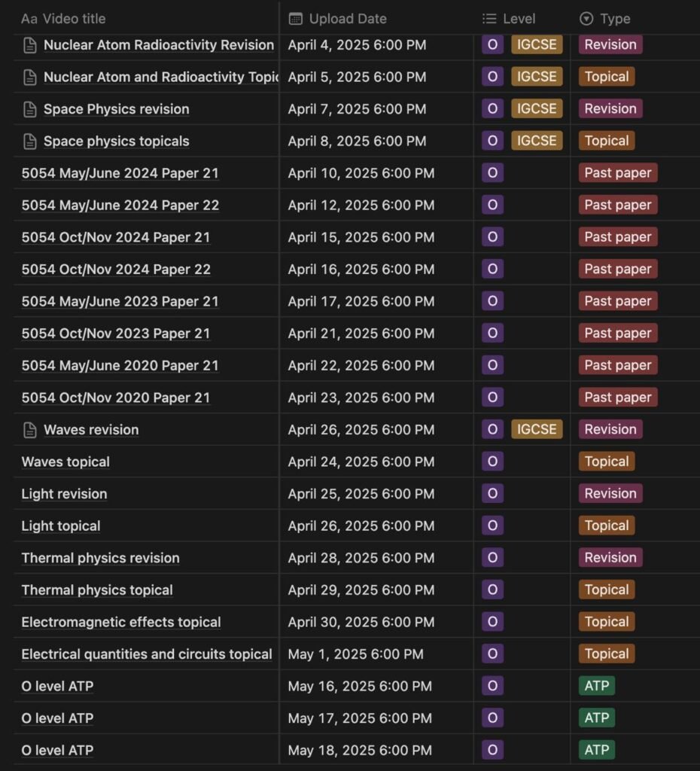Image resolution: width=700 pixels, height=771 pixels.
Task: Click the IGCSE tag on Waves revision row
Action: click(537, 429)
